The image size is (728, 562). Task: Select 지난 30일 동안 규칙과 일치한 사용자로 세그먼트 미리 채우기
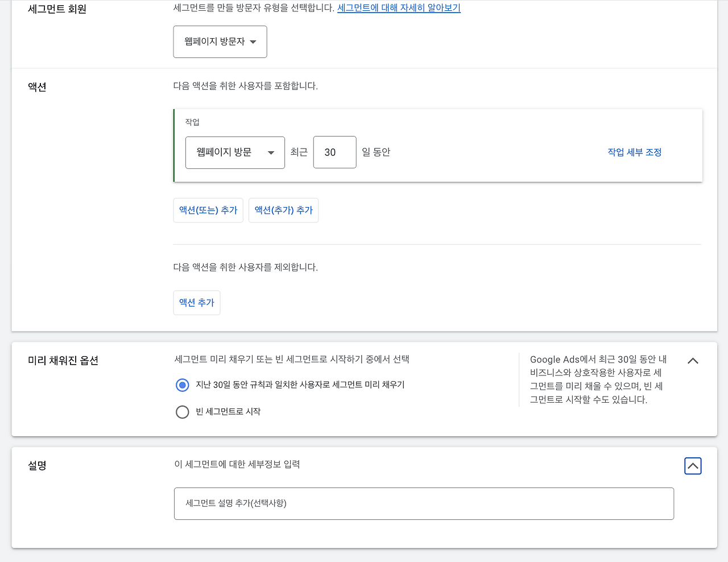click(x=182, y=385)
